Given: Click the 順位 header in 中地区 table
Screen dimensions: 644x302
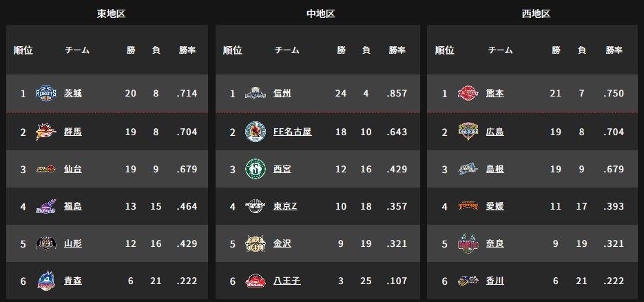Looking at the screenshot, I should [x=233, y=50].
